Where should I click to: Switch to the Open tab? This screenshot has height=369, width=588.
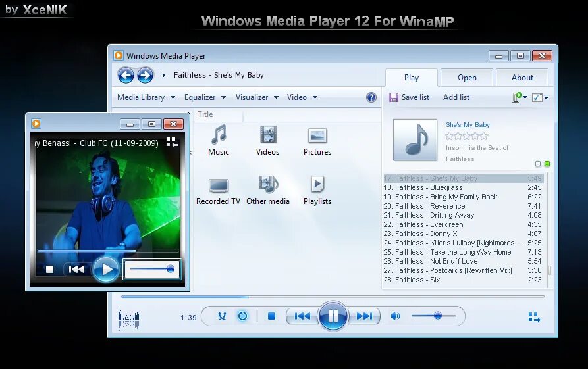[x=467, y=78]
